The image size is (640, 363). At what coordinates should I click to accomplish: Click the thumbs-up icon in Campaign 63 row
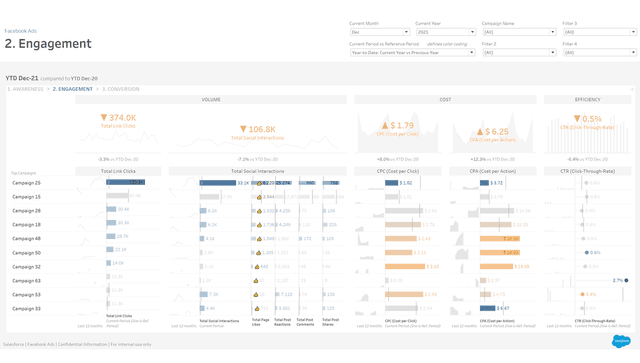point(256,281)
